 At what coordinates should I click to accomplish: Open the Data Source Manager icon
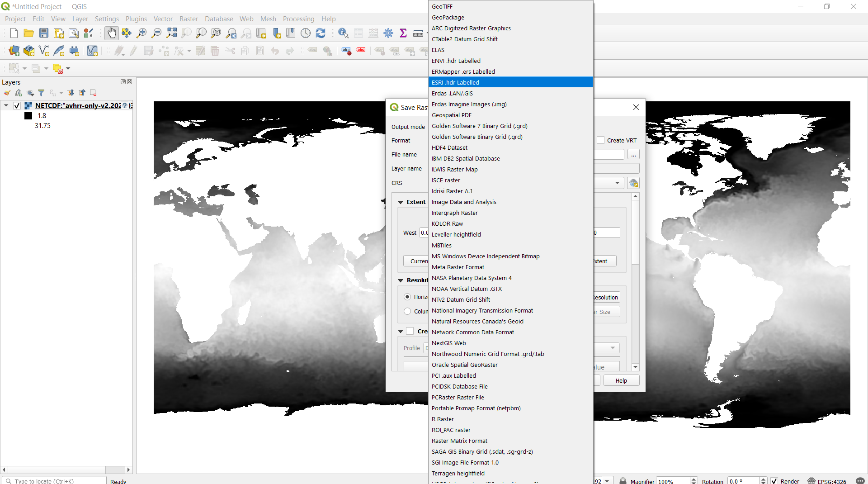pos(14,51)
